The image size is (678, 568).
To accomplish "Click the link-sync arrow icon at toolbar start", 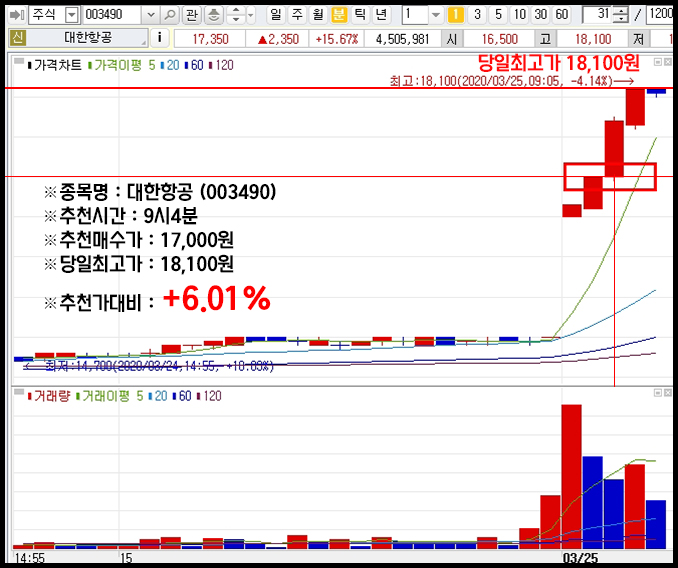I will [x=17, y=15].
